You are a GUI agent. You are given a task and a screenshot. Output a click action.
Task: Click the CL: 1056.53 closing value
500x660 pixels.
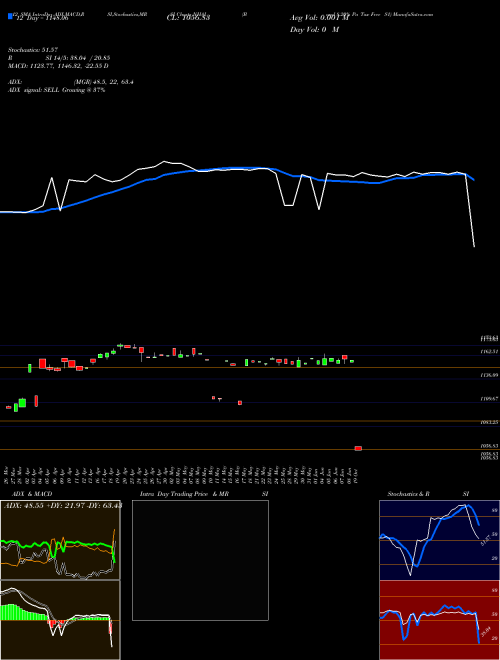(x=188, y=18)
